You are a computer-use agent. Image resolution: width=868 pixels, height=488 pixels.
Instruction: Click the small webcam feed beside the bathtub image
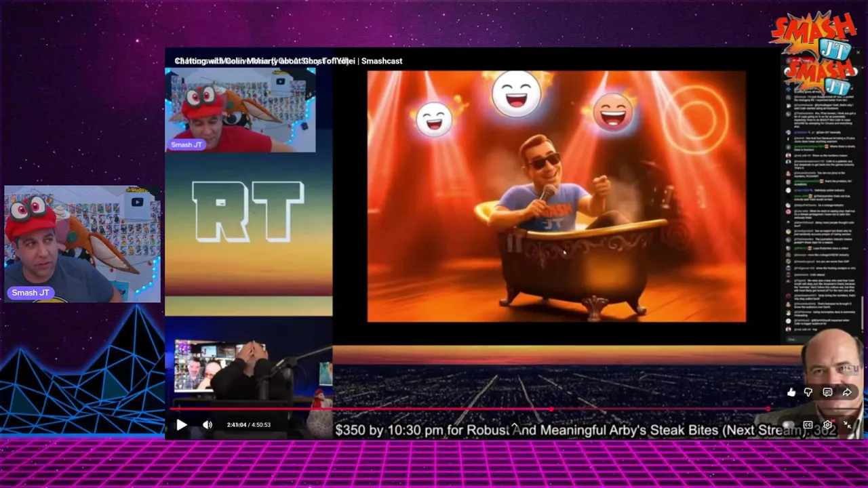(240, 110)
